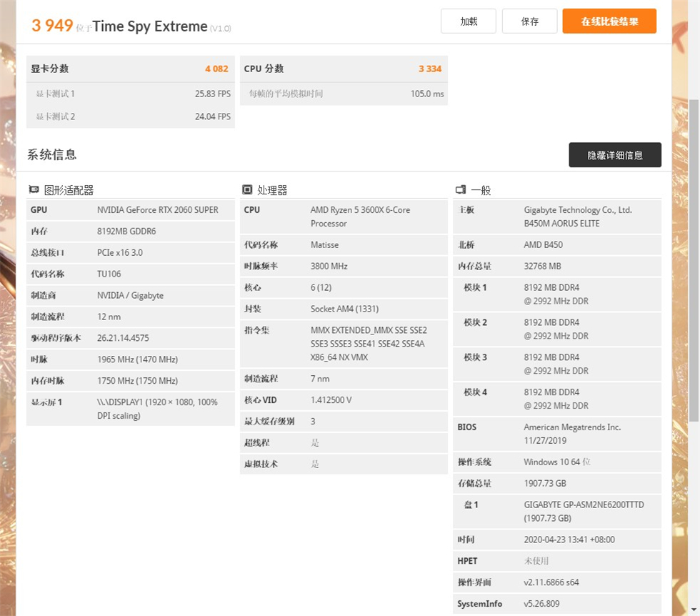Click the processor chip icon beside 处理器

[247, 189]
